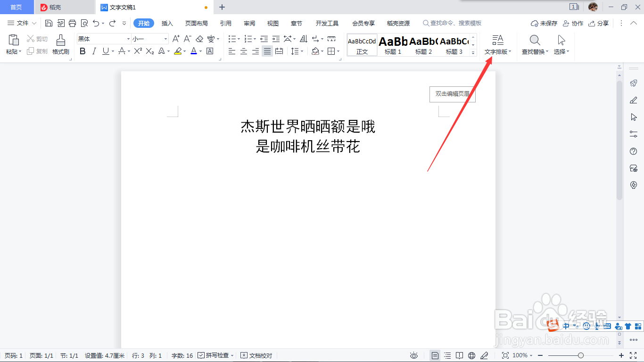Image resolution: width=644 pixels, height=362 pixels.
Task: Select the 标题 1 style
Action: 392,45
